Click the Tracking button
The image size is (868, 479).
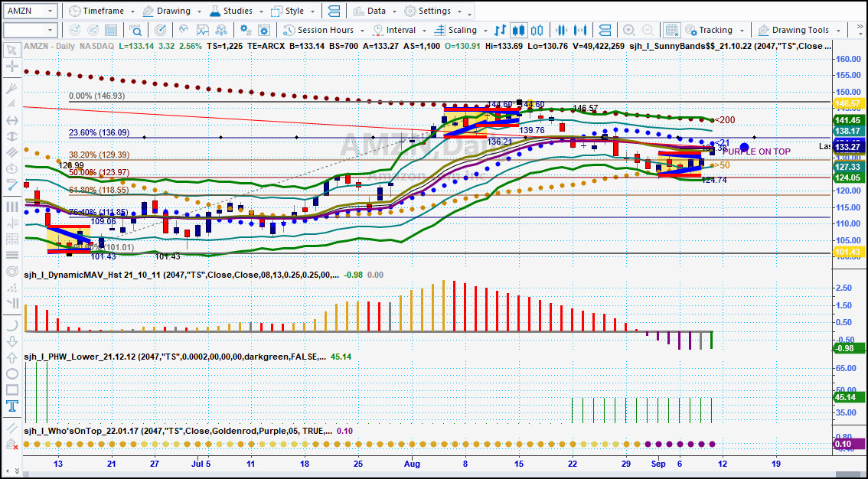click(x=709, y=30)
